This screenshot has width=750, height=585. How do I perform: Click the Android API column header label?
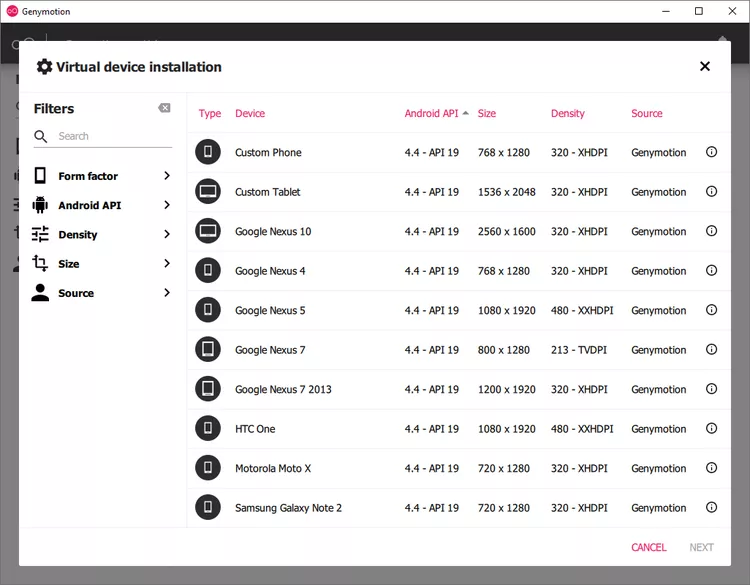pyautogui.click(x=431, y=113)
